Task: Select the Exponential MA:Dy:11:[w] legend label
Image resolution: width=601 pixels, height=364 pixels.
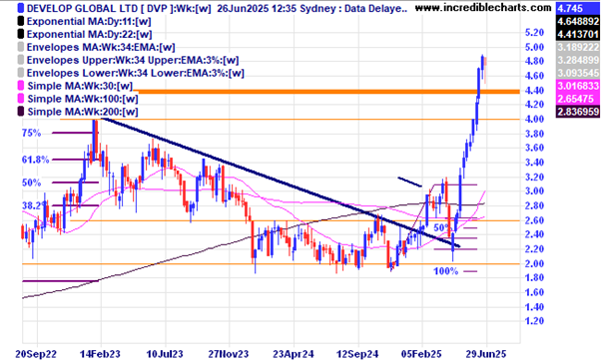Action: (89, 21)
